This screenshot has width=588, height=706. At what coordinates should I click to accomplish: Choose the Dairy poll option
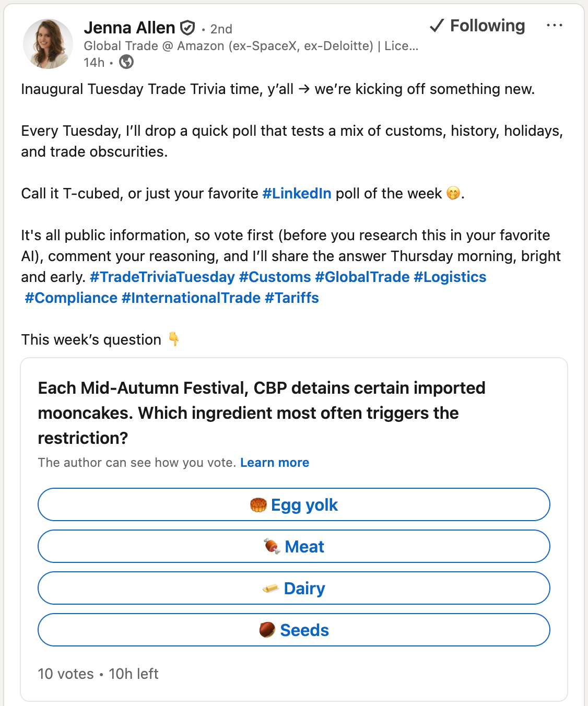click(294, 589)
